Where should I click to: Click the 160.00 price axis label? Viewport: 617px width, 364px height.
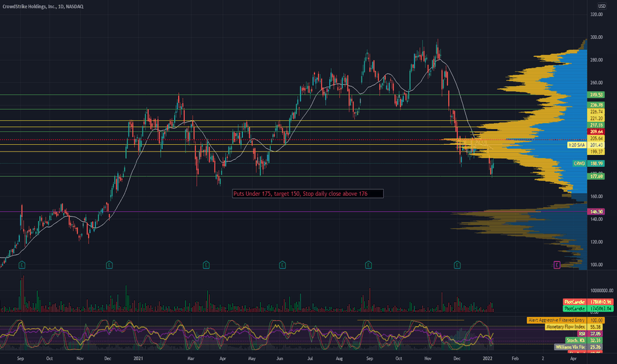[596, 197]
